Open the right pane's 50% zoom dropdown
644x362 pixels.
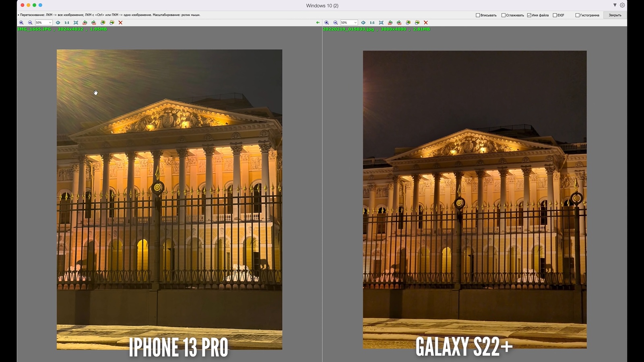coord(349,23)
